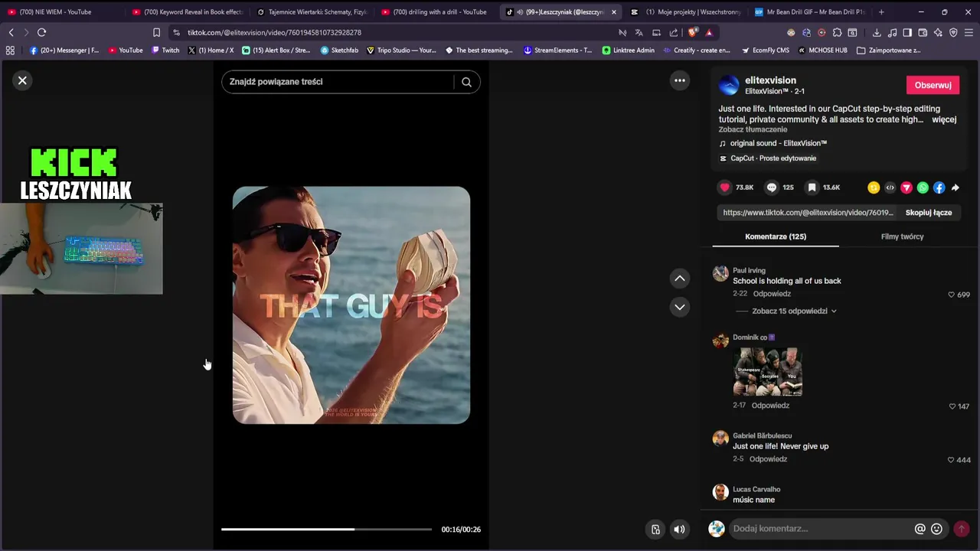Toggle auto-scroll icon next to the speaker icon
The width and height of the screenshot is (980, 551).
coord(655,529)
